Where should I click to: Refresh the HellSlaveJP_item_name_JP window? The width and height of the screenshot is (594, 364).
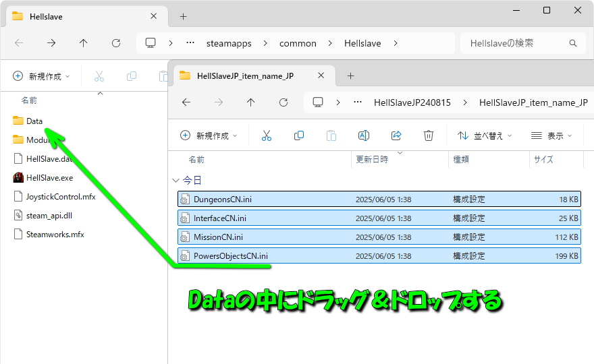(x=283, y=102)
